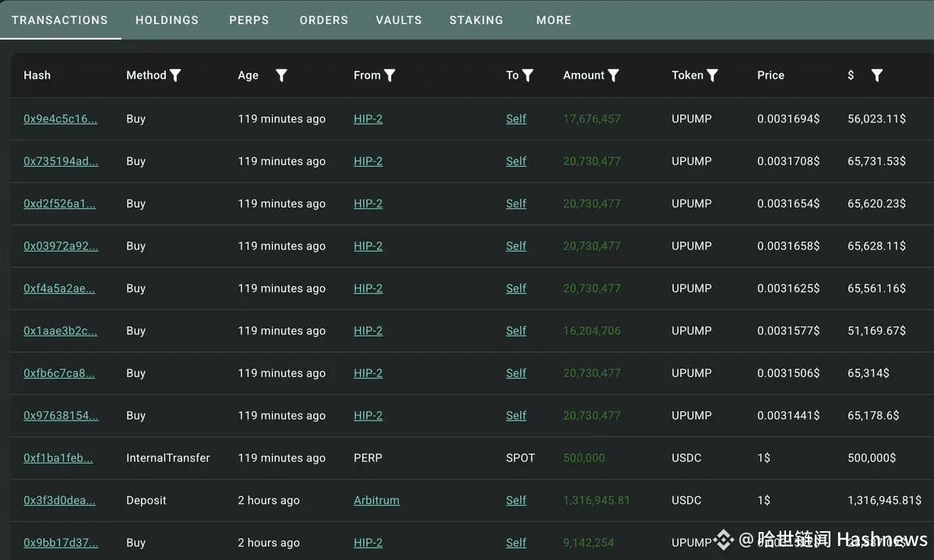Image resolution: width=934 pixels, height=560 pixels.
Task: Open transaction hash 0x03972a92...
Action: point(61,245)
